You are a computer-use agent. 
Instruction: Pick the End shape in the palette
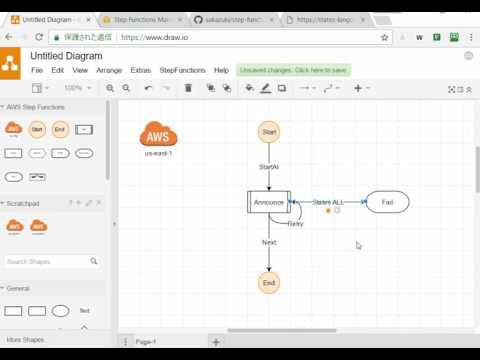point(60,129)
